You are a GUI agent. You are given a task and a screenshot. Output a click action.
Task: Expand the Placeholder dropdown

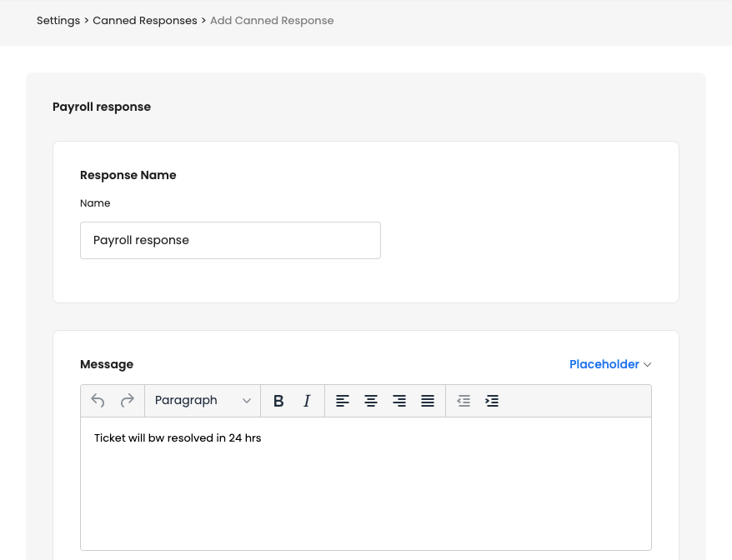[609, 364]
